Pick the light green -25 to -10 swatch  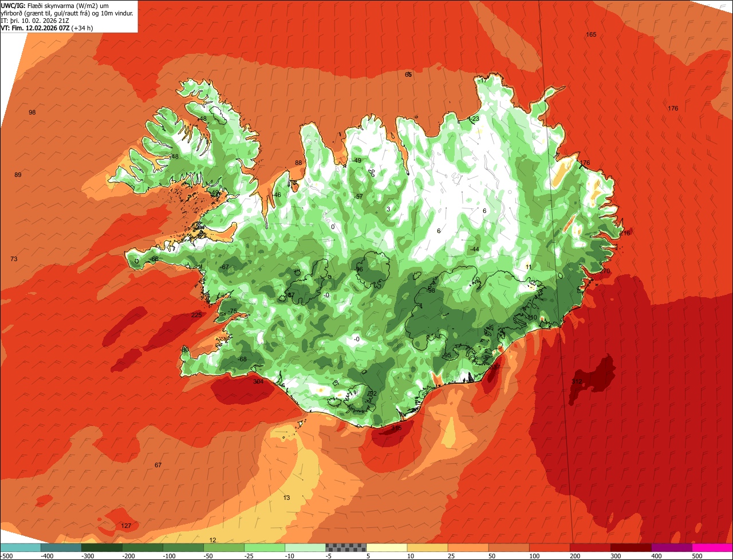264,547
